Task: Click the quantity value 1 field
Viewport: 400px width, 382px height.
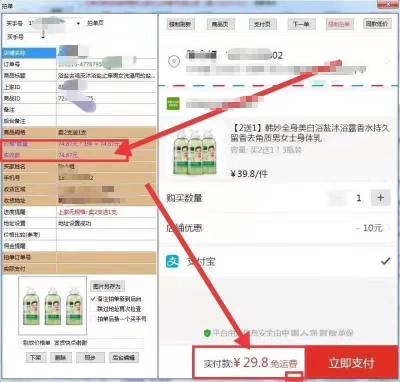Action: 359,198
